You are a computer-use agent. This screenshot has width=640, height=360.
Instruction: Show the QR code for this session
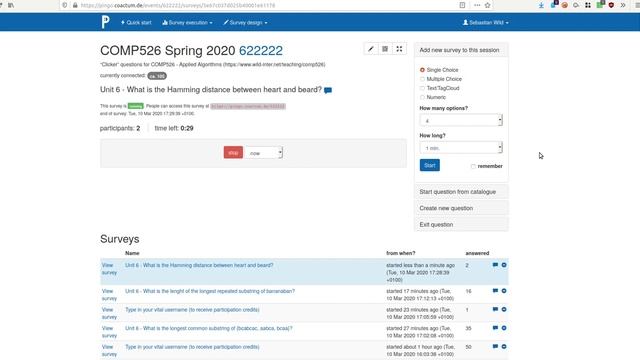(385, 49)
